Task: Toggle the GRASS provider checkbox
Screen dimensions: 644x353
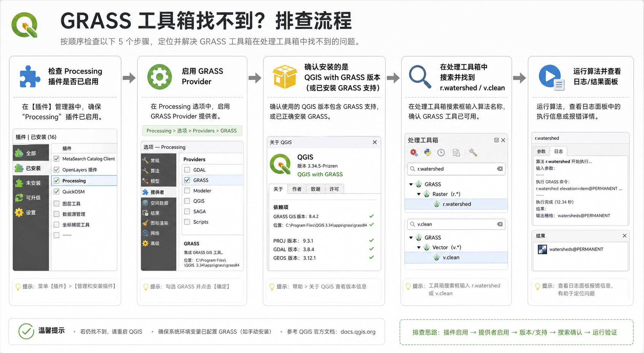Action: click(x=187, y=180)
